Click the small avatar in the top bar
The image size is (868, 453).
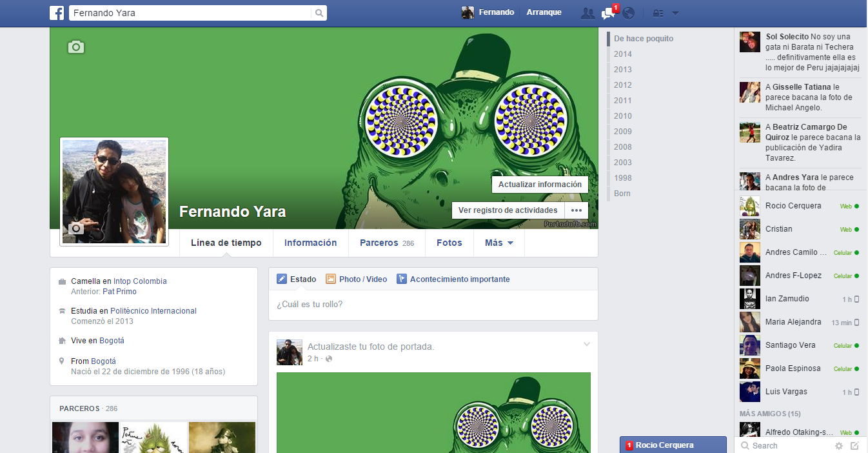click(x=468, y=13)
